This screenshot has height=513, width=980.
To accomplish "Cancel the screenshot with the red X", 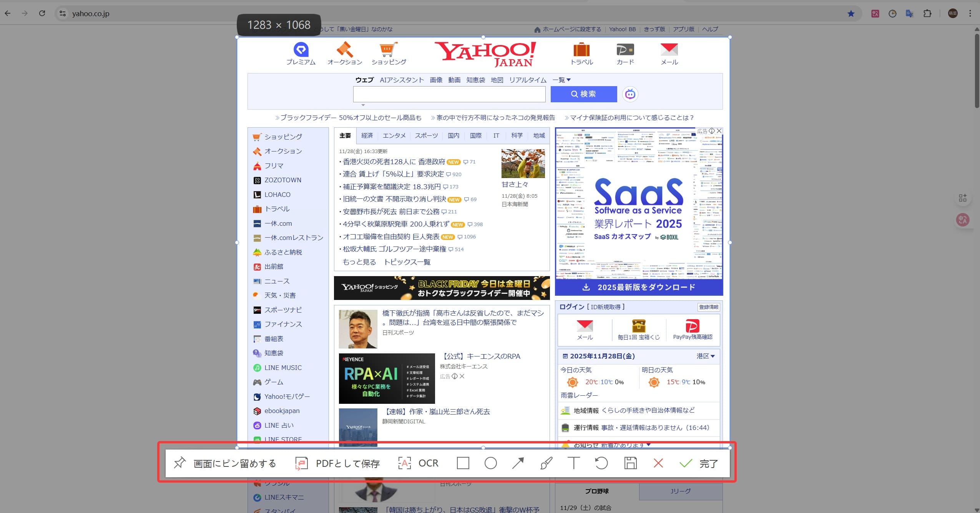I will 658,463.
